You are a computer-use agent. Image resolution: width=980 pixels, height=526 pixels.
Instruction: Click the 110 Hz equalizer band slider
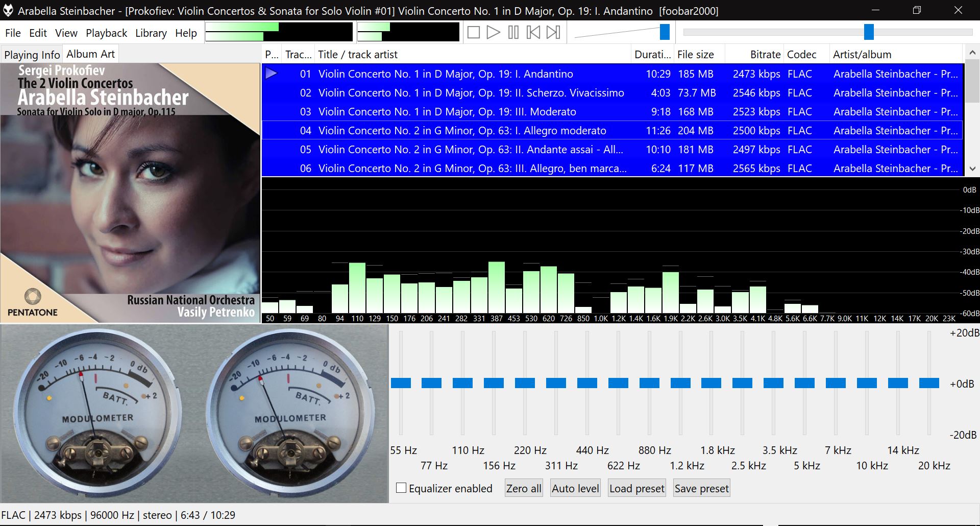click(463, 383)
